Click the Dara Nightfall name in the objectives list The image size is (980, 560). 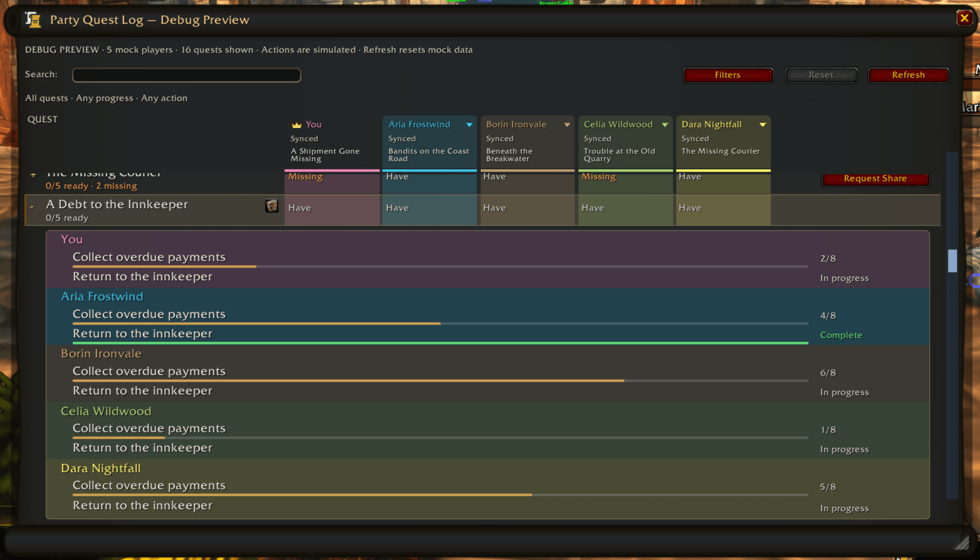coord(101,468)
